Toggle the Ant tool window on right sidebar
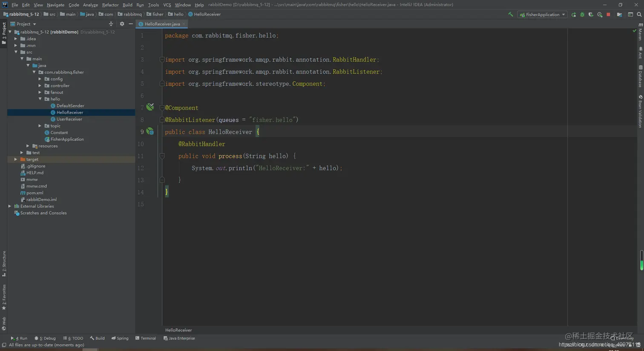This screenshot has height=351, width=644. pyautogui.click(x=640, y=53)
